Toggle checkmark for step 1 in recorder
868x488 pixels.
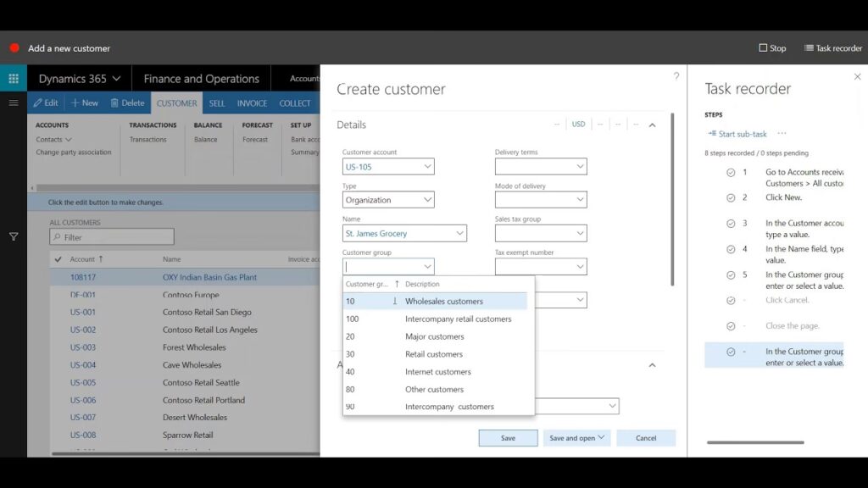[x=731, y=172]
